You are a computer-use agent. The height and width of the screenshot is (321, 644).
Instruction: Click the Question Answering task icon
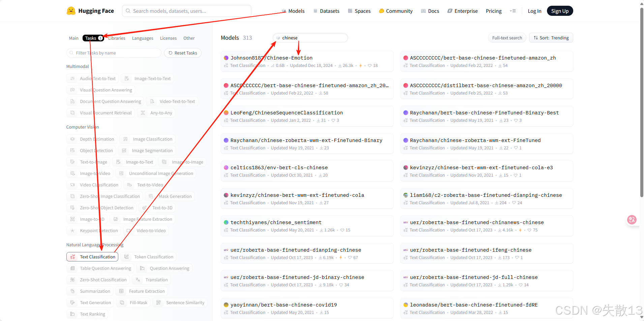pos(142,268)
